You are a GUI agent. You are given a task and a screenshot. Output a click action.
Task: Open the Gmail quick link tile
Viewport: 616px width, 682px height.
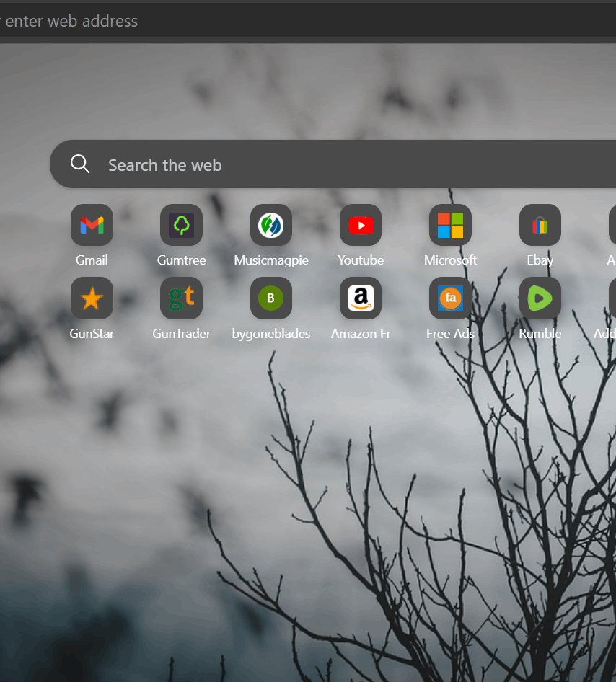click(x=92, y=225)
